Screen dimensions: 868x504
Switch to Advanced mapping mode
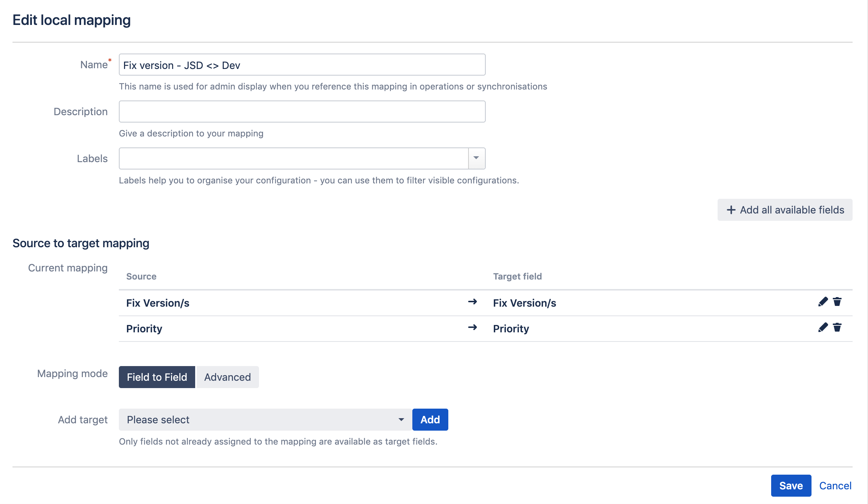pyautogui.click(x=227, y=377)
